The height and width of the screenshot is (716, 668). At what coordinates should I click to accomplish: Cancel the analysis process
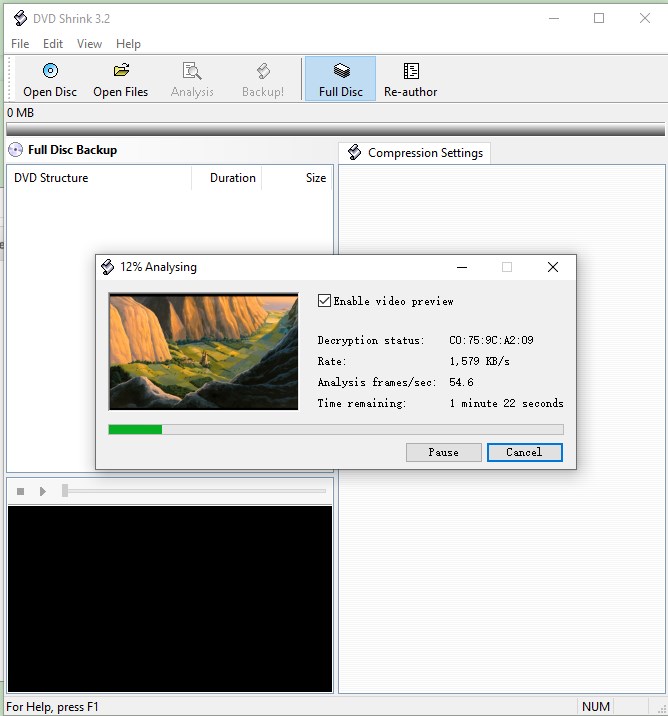tap(524, 452)
